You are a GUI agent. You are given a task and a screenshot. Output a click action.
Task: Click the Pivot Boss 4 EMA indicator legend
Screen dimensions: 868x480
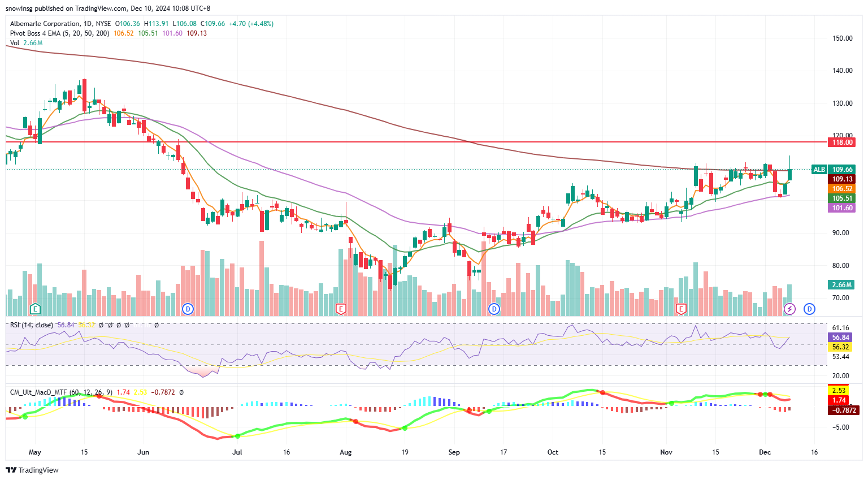coord(59,33)
